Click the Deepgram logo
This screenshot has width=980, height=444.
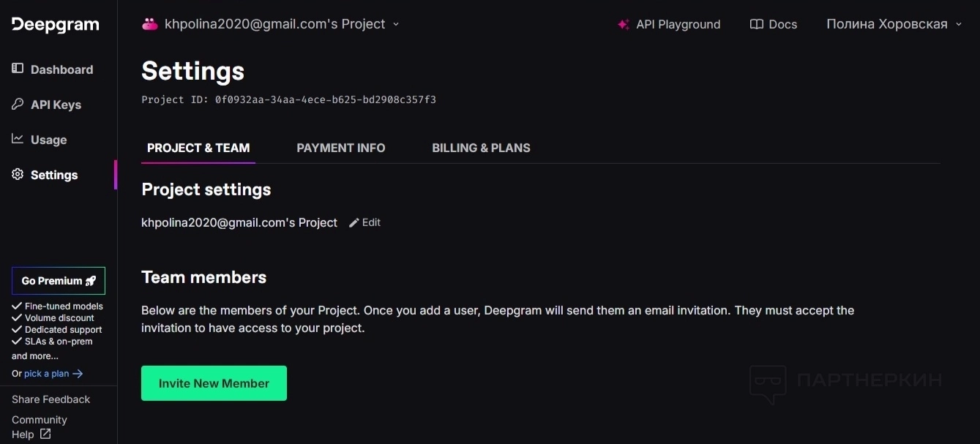tap(56, 25)
